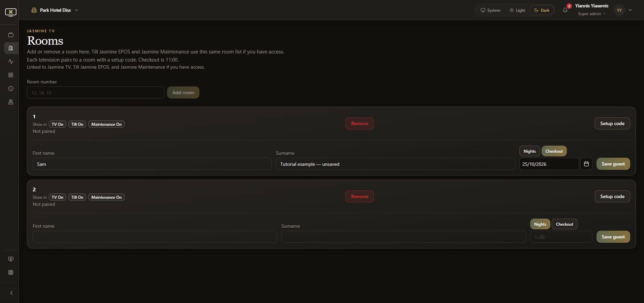Open the nine-cell grid icon in sidebar
Screen dimensions: 644x303
11,272
